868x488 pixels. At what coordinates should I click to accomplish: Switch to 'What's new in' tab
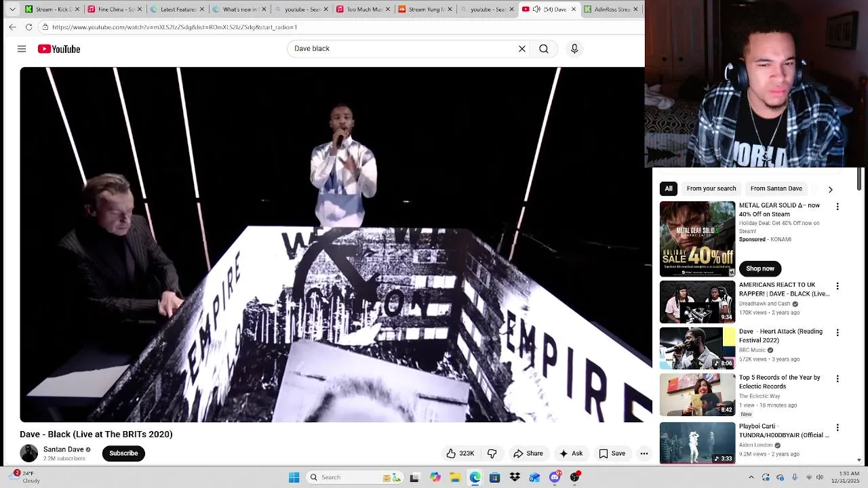238,9
